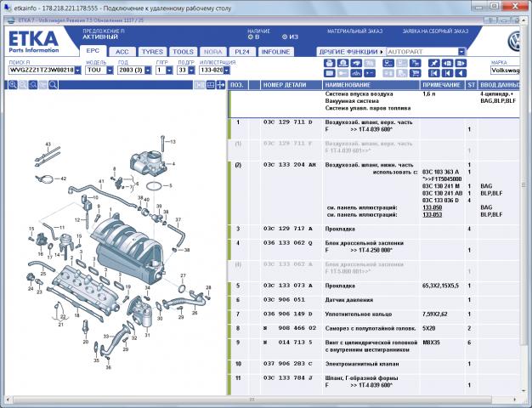Open the ЗАЯВКА НА СБОРНЫЙ ЗАКАЗ section
The width and height of the screenshot is (532, 408).
coord(435,31)
